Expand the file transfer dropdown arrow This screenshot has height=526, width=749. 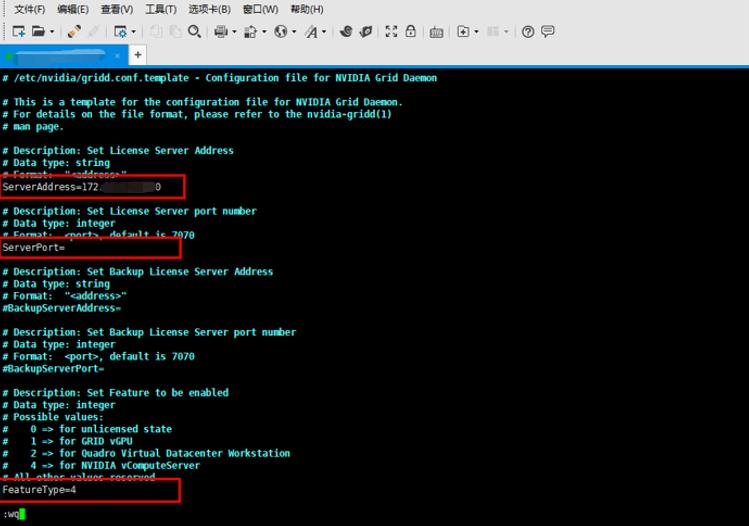[264, 32]
